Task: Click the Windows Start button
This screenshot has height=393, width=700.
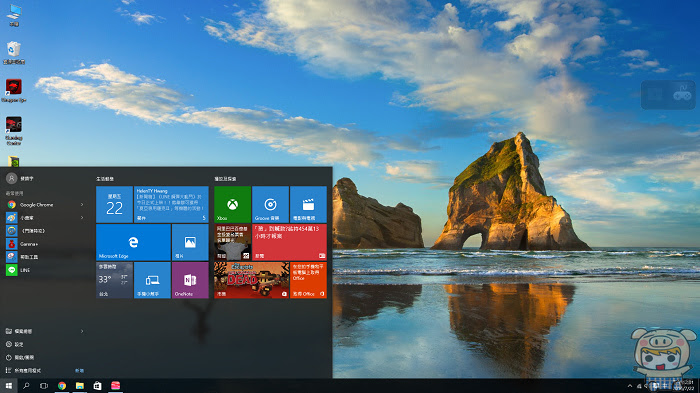Action: [x=8, y=386]
